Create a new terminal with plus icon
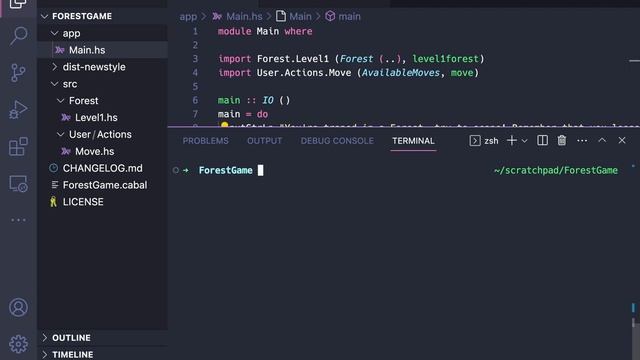 click(511, 140)
